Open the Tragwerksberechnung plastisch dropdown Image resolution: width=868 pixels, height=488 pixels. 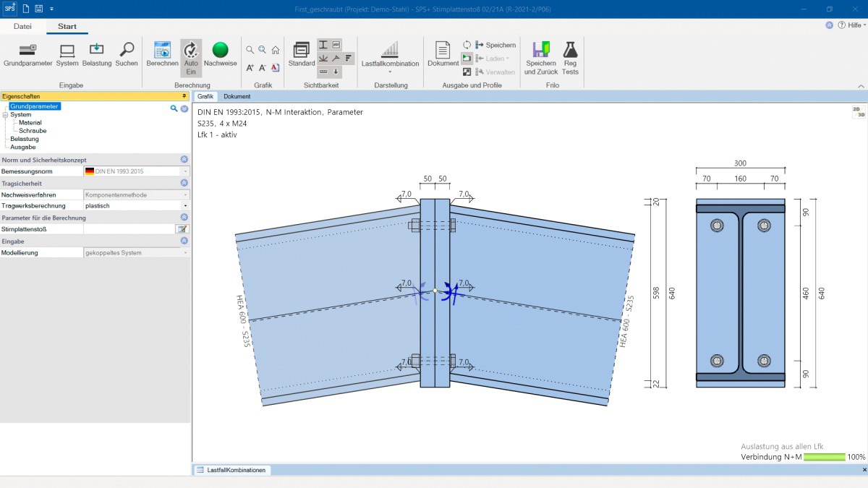click(184, 206)
